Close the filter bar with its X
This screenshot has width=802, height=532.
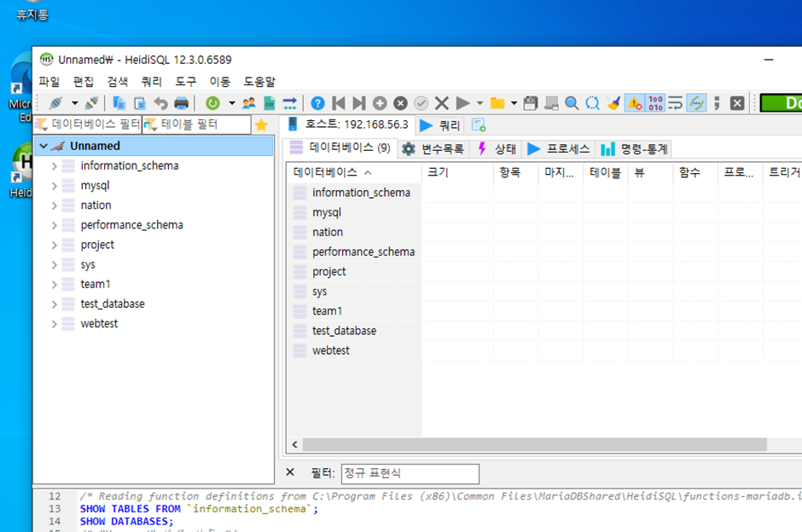click(290, 472)
